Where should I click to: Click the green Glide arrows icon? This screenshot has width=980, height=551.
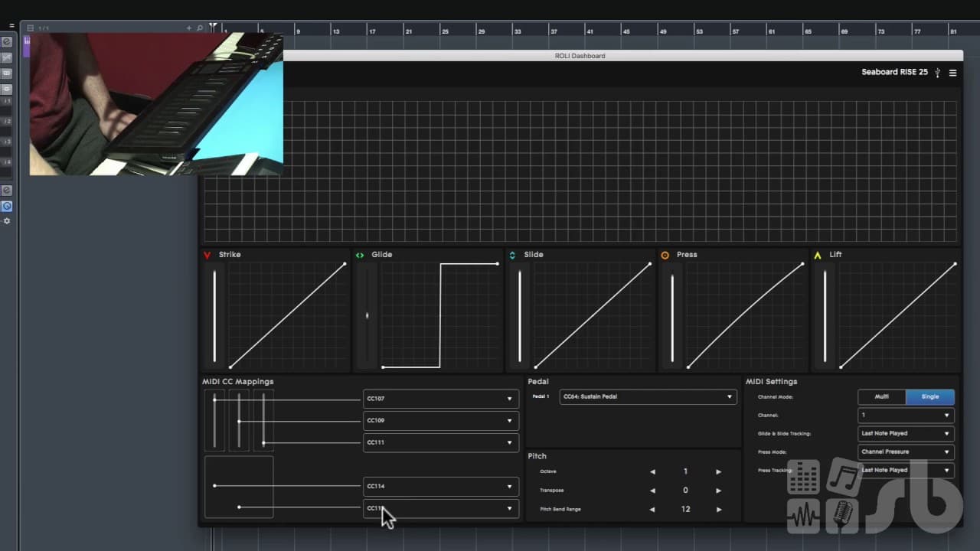(360, 255)
